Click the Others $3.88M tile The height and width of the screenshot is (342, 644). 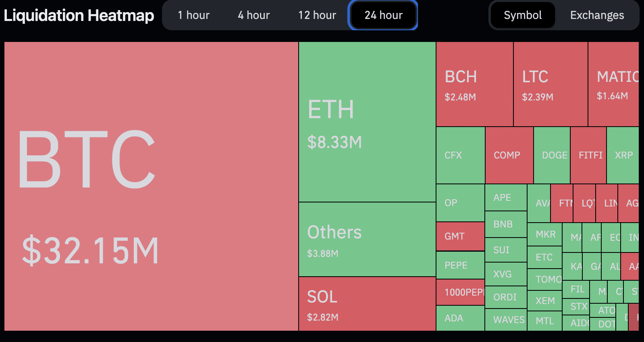(x=367, y=240)
